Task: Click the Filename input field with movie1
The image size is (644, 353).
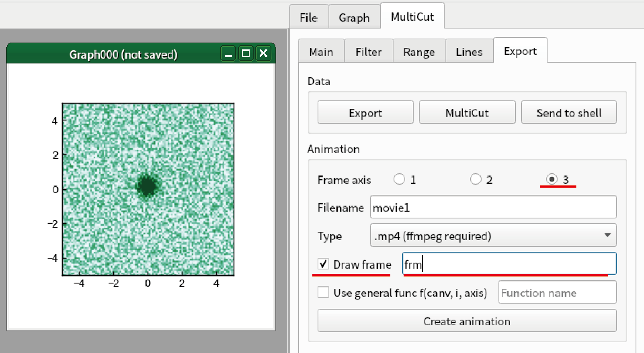Action: [493, 207]
